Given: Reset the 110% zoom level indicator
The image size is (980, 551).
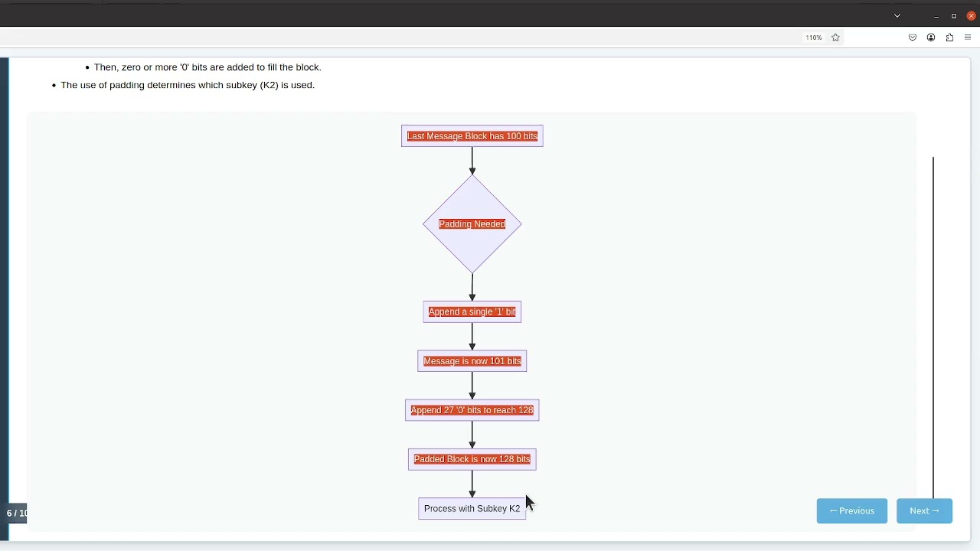Looking at the screenshot, I should (x=813, y=37).
